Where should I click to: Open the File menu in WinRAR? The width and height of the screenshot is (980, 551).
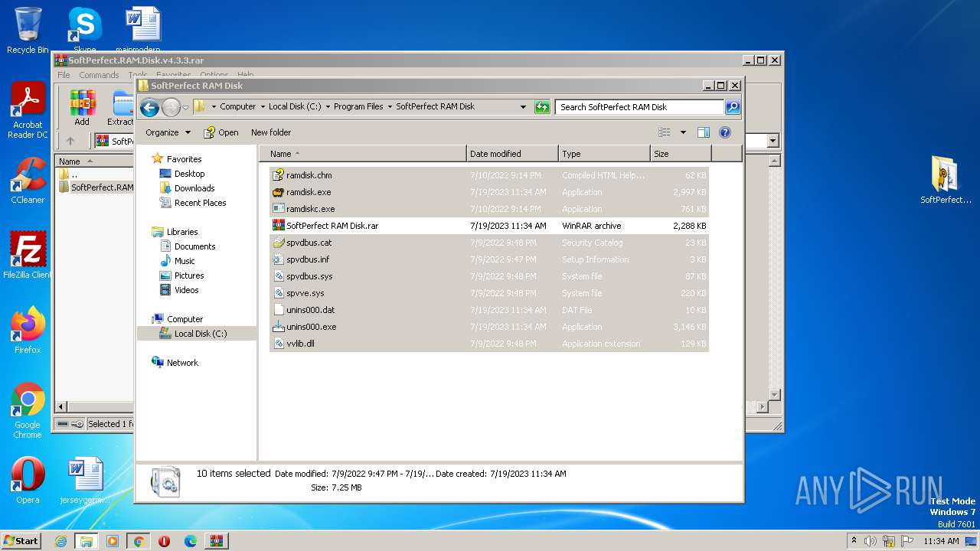coord(64,75)
